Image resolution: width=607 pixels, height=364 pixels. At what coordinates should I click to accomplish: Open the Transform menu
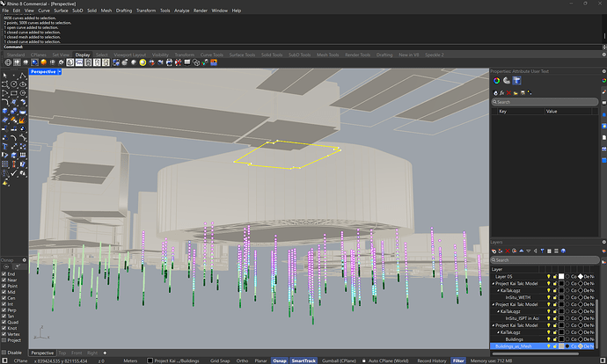tap(145, 11)
